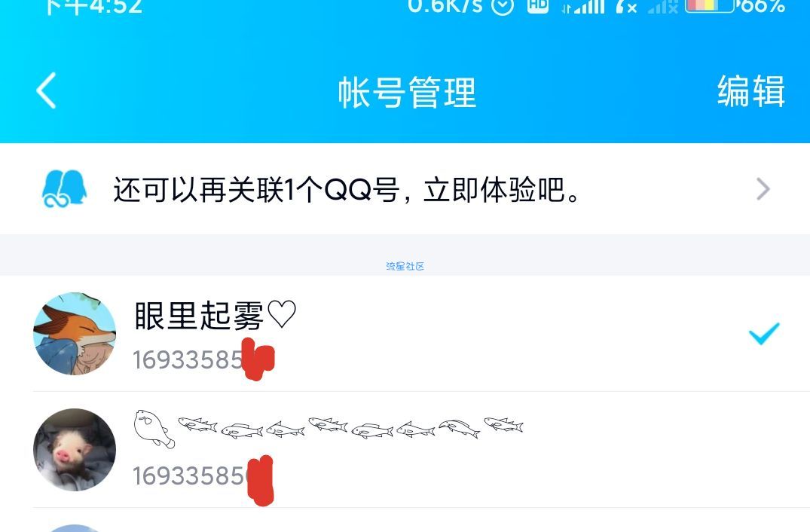The height and width of the screenshot is (532, 810).
Task: Tap the 流星社区 watermark text
Action: point(405,266)
